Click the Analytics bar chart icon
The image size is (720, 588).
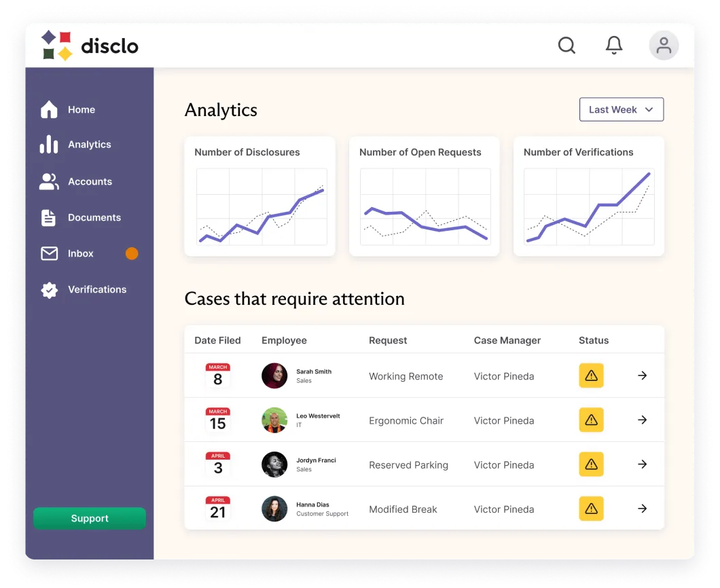pos(49,144)
